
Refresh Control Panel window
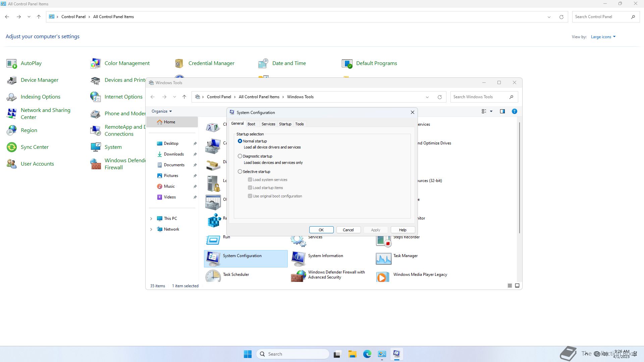[561, 17]
